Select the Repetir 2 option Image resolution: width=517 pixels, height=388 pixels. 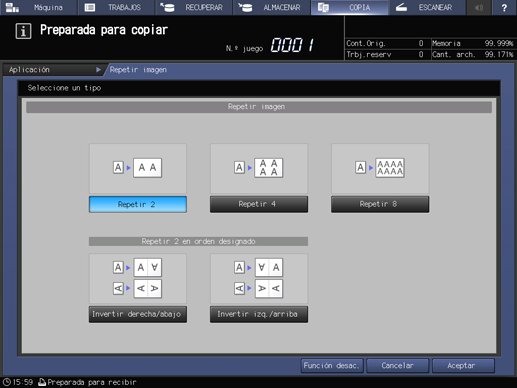pyautogui.click(x=138, y=204)
